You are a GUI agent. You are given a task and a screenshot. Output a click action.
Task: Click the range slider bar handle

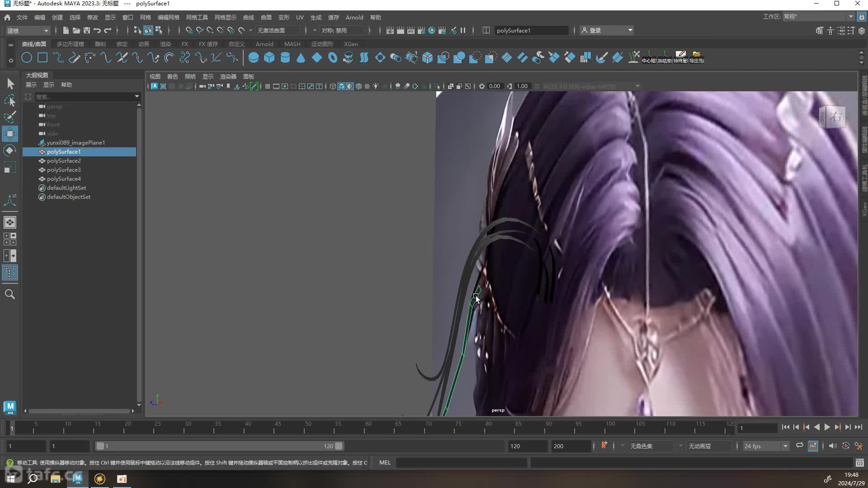[x=219, y=446]
